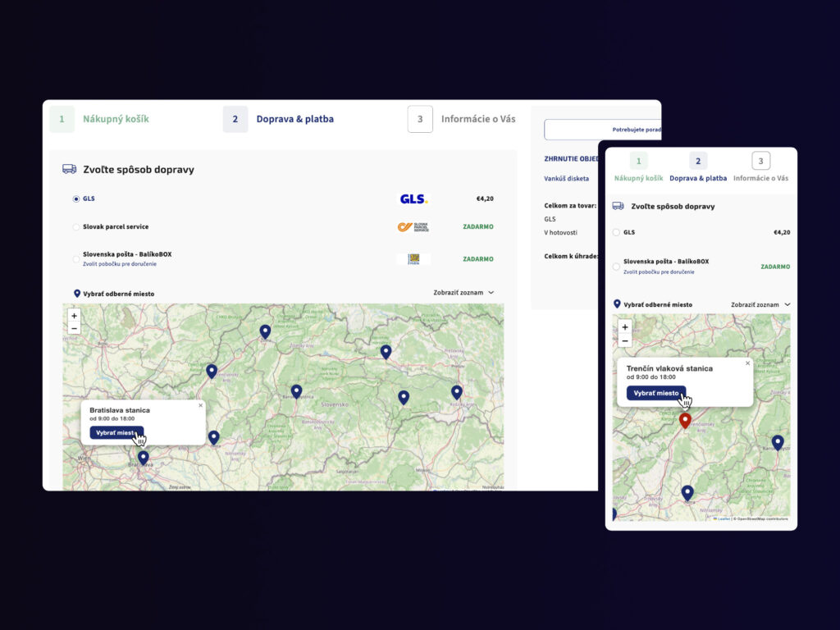Viewport: 840px width, 630px height.
Task: Close the Bratislava stanica popup
Action: click(x=200, y=405)
